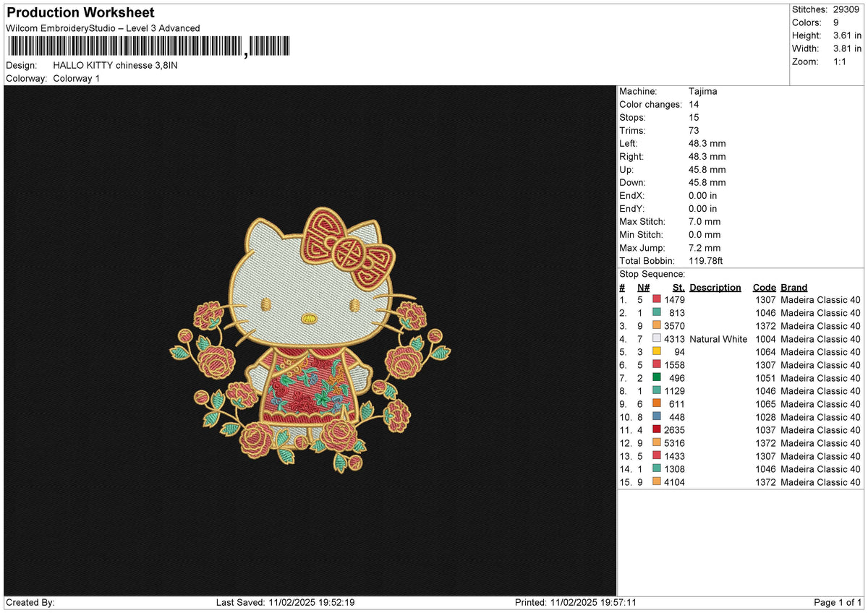The height and width of the screenshot is (613, 868).
Task: Click the orange swatch in stop 9 row
Action: click(657, 403)
